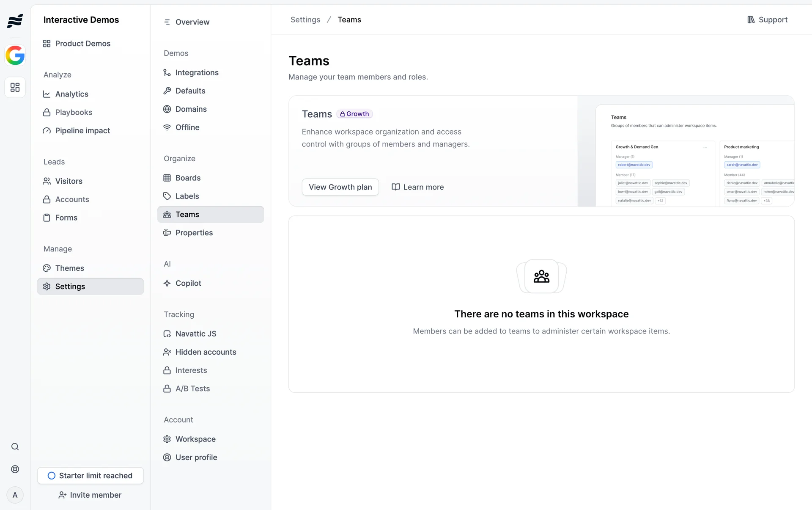Click the help lifebuoy icon
The image size is (812, 510).
pyautogui.click(x=15, y=469)
